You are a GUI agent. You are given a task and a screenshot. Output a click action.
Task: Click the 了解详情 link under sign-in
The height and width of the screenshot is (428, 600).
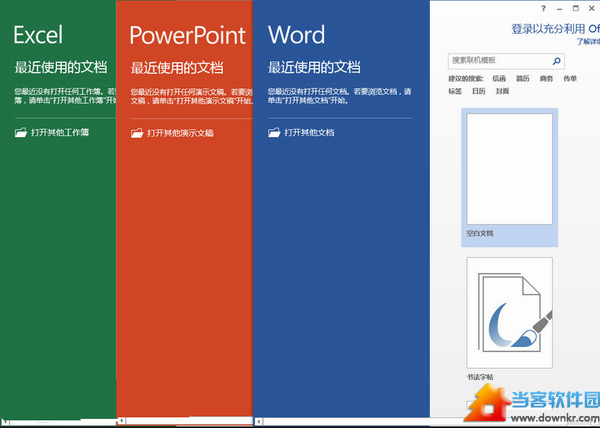tap(589, 41)
